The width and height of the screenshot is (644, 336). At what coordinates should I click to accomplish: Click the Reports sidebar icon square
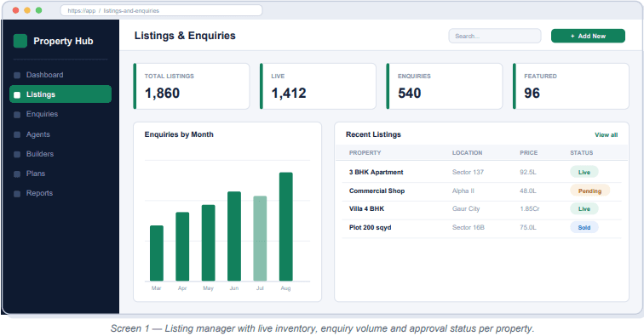pyautogui.click(x=17, y=194)
